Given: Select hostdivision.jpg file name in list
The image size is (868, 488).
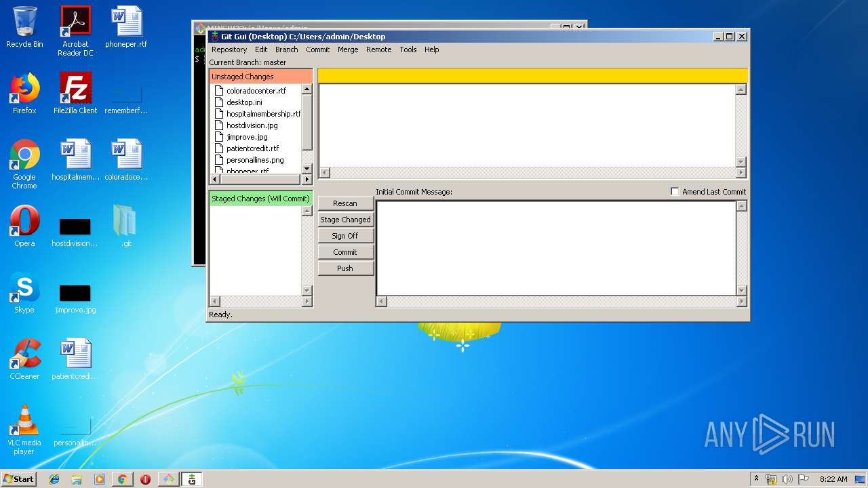Looking at the screenshot, I should click(252, 125).
